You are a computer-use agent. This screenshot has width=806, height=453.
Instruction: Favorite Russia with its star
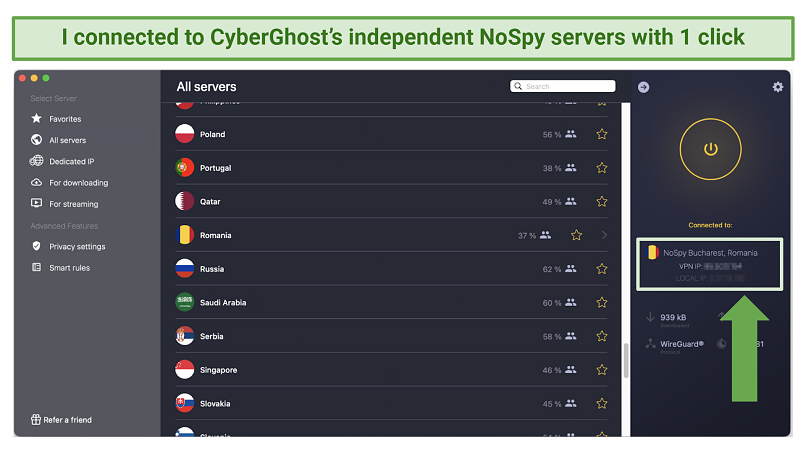pos(602,269)
